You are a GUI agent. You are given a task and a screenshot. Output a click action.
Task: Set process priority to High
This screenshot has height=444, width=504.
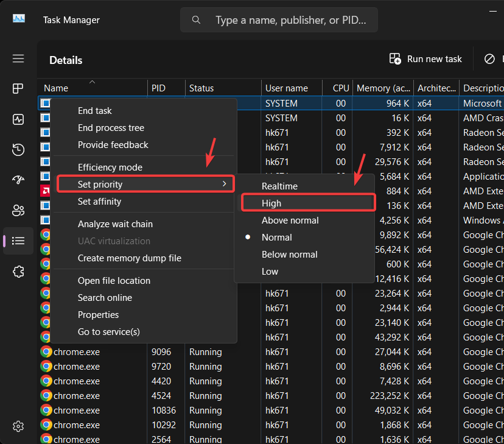(x=271, y=203)
